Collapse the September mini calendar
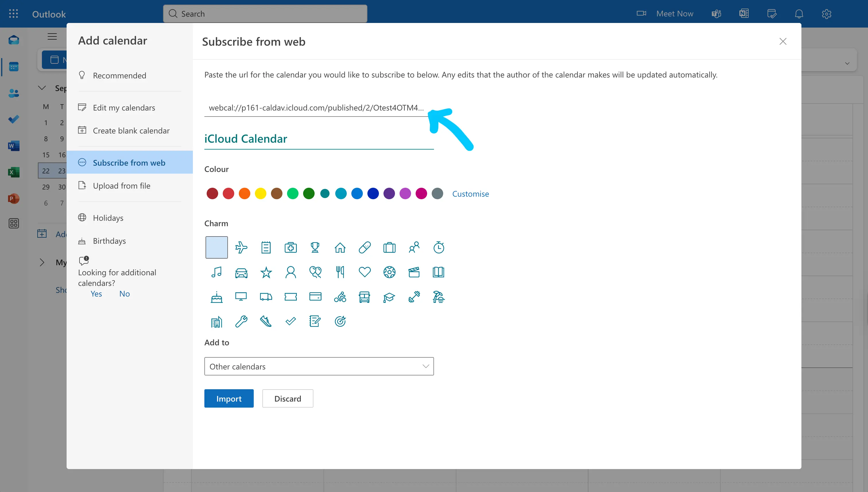868x492 pixels. 42,88
